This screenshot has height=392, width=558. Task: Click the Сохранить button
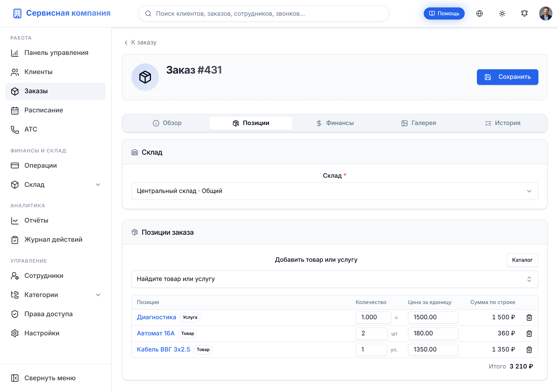pos(507,77)
